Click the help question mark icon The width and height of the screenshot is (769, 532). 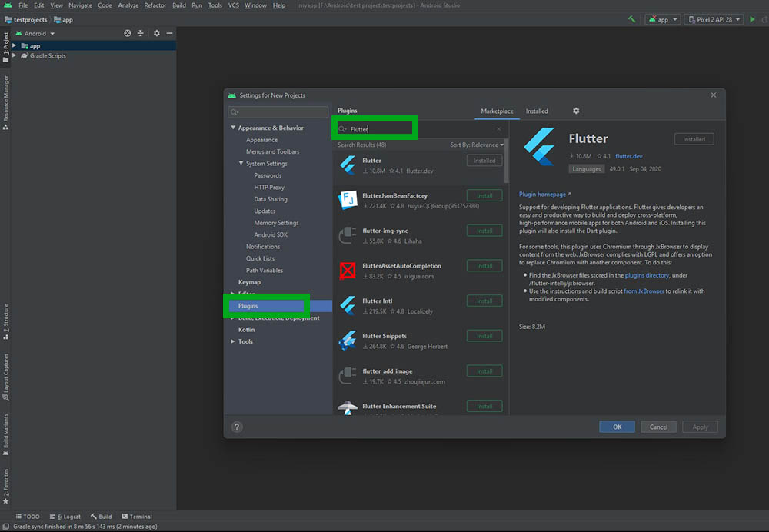[237, 427]
